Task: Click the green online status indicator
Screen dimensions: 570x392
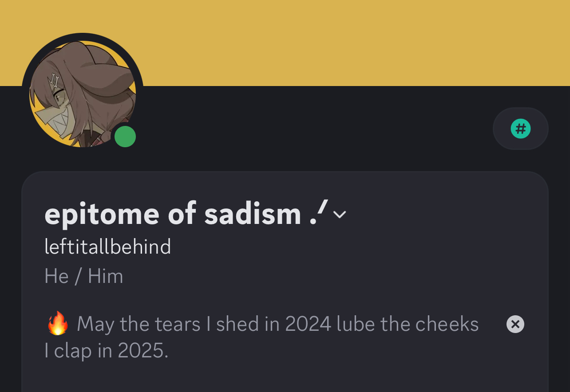Action: click(125, 137)
